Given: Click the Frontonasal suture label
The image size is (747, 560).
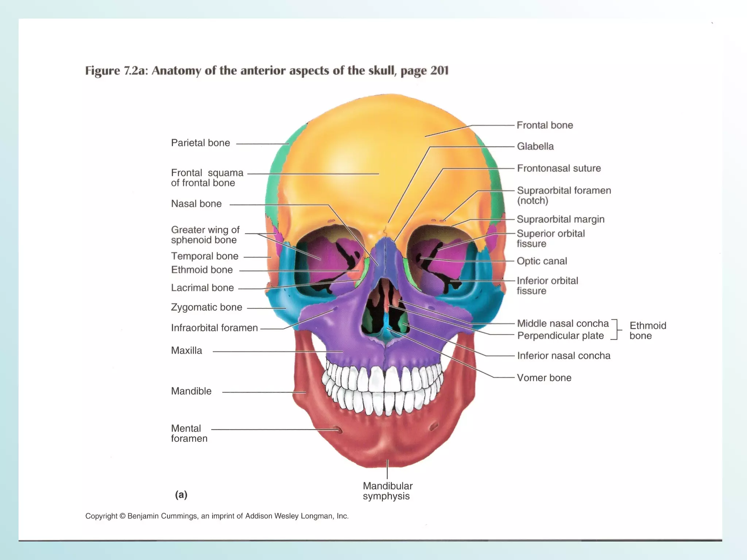Looking at the screenshot, I should tap(559, 168).
